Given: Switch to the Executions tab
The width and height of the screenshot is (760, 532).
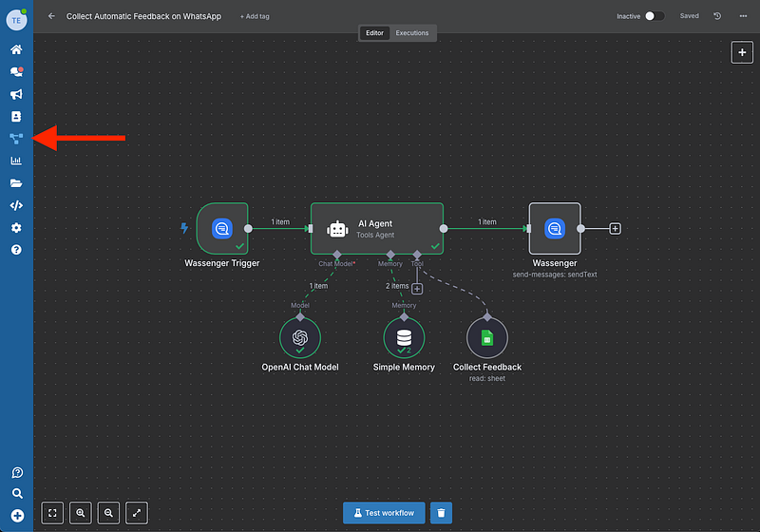Looking at the screenshot, I should coord(411,33).
